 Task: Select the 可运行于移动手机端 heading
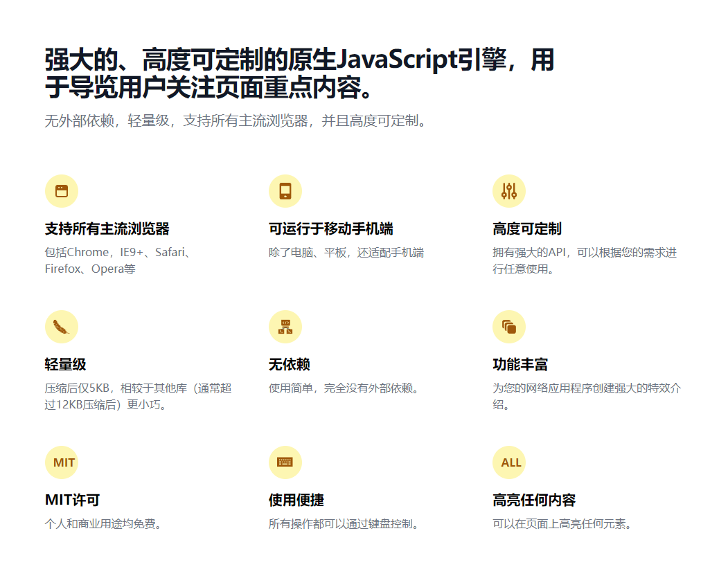tap(331, 229)
